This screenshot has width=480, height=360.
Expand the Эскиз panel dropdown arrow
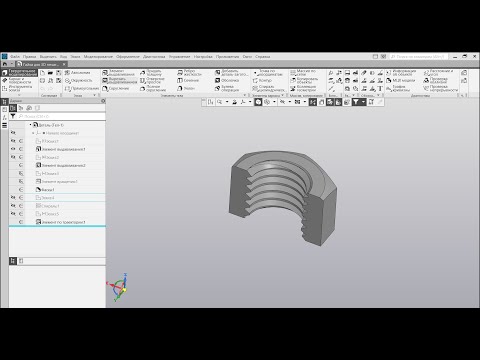(x=94, y=95)
